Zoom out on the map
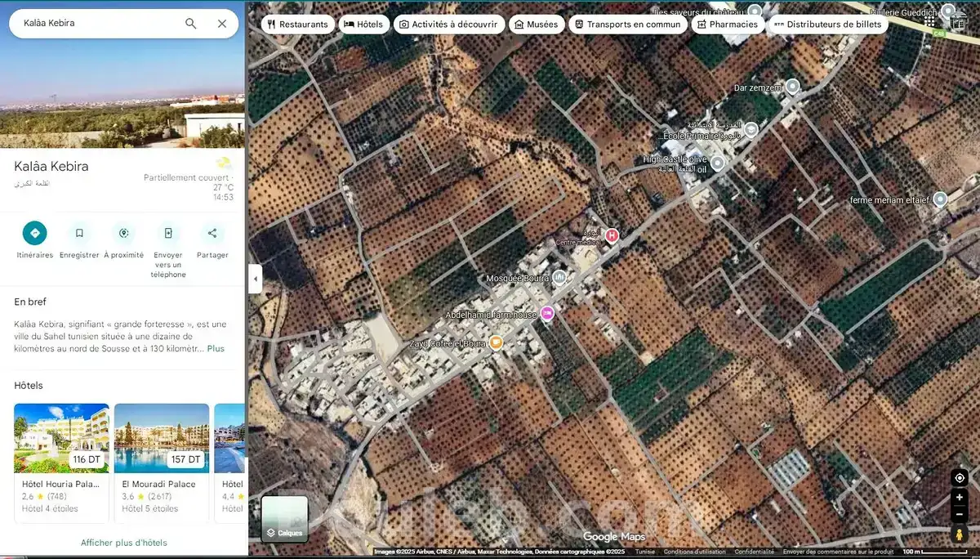The height and width of the screenshot is (559, 980). (960, 515)
